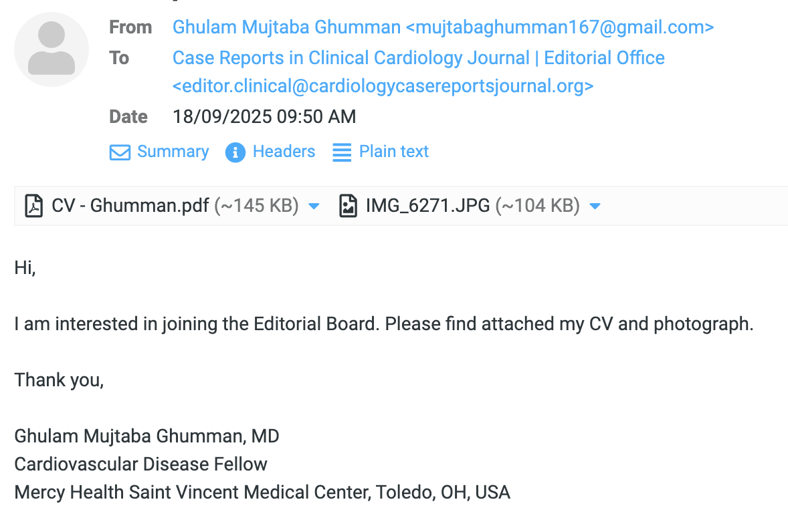Open the Summary view link
Image resolution: width=788 pixels, height=532 pixels.
(x=173, y=152)
